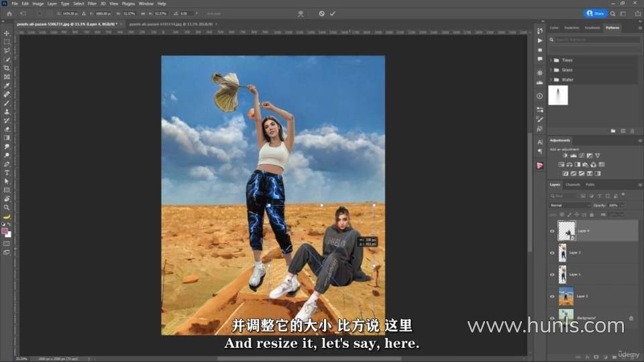The image size is (644, 362).
Task: Select the Pen tool
Action: [x=7, y=164]
